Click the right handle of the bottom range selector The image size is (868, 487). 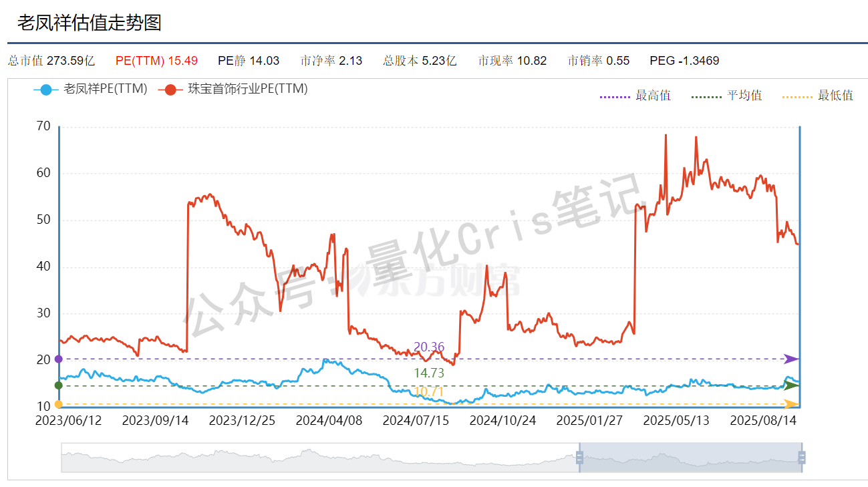pos(801,459)
